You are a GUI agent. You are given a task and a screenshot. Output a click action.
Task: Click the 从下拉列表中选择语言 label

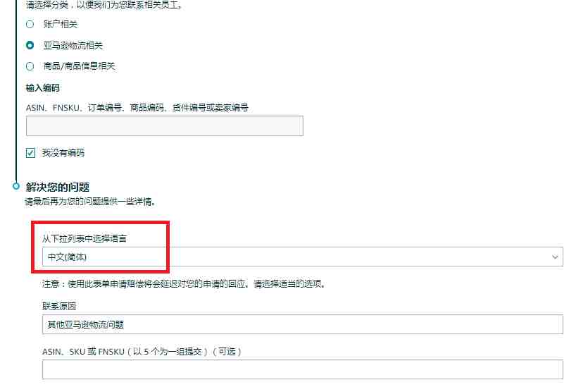(85, 238)
